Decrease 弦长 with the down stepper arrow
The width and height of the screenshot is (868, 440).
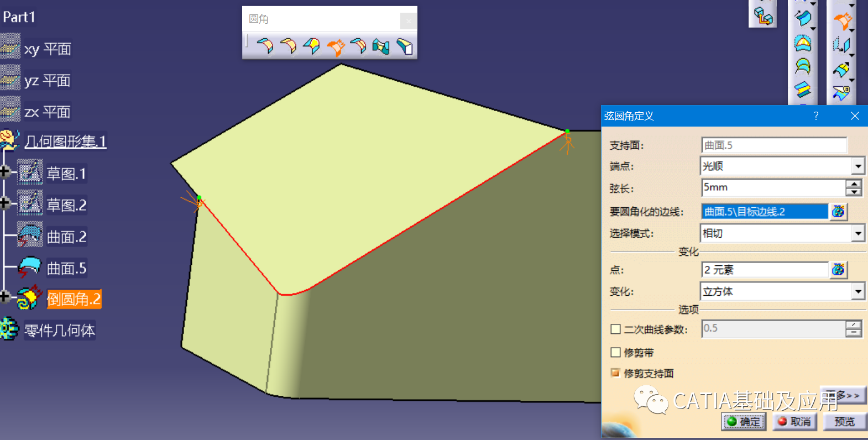tap(854, 192)
